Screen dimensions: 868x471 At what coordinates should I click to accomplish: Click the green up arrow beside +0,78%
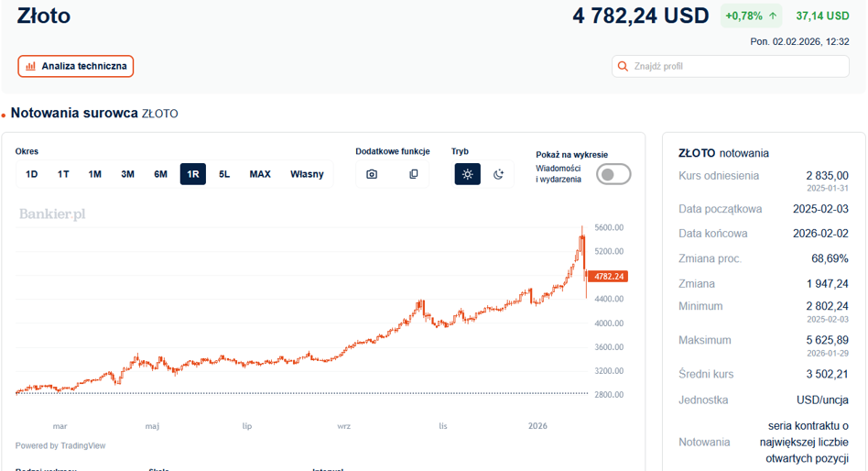click(773, 16)
